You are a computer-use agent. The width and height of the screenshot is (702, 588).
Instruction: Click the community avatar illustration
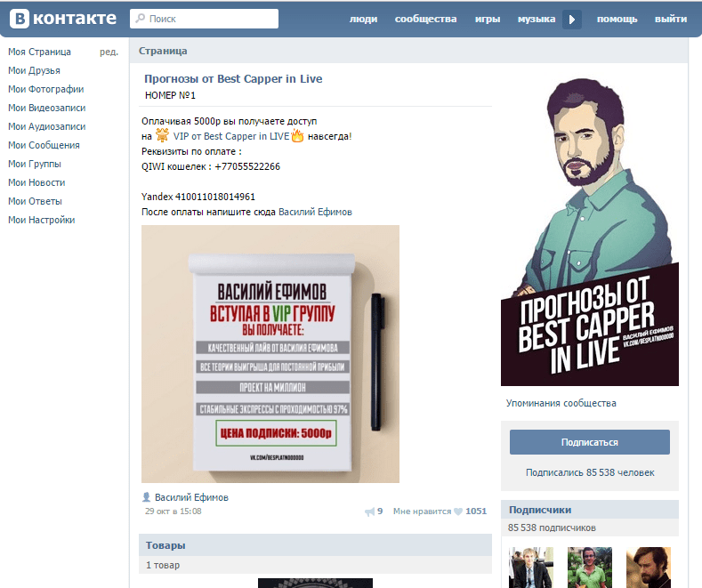tap(590, 231)
